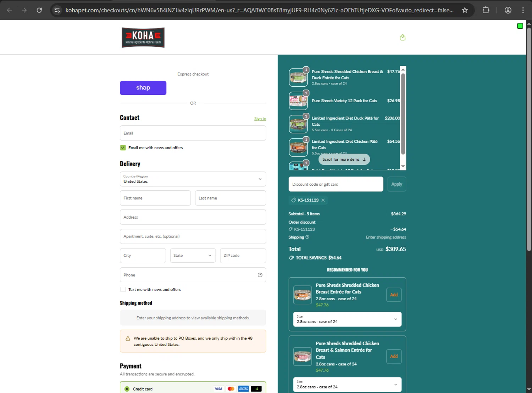Viewport: 532px width, 393px height.
Task: Pay with the Shop express checkout button
Action: 143,88
